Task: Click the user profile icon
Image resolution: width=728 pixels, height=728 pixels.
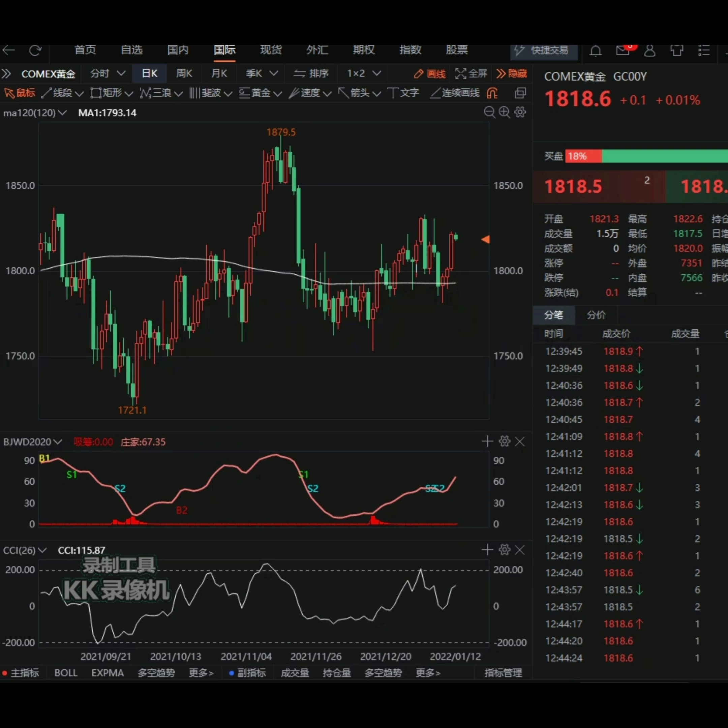Action: click(649, 51)
